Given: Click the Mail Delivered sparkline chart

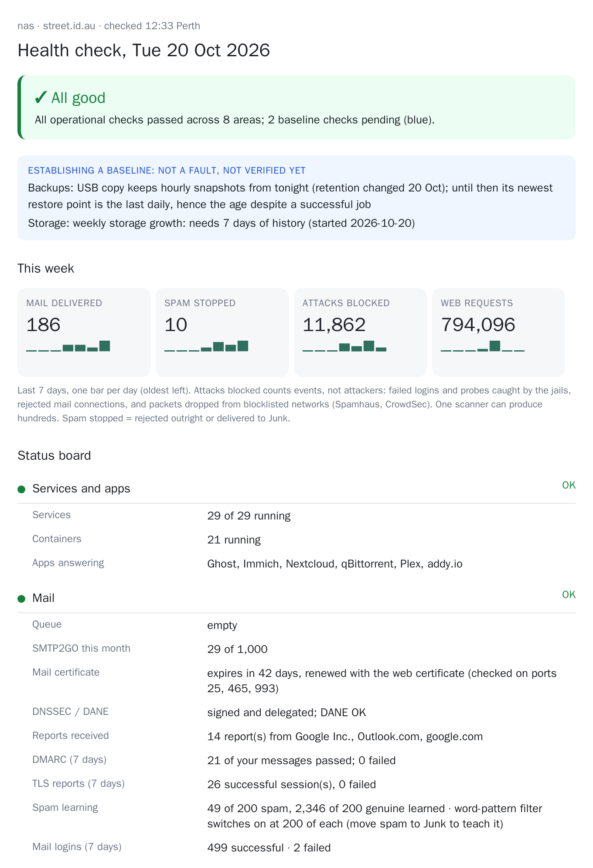Looking at the screenshot, I should click(68, 346).
